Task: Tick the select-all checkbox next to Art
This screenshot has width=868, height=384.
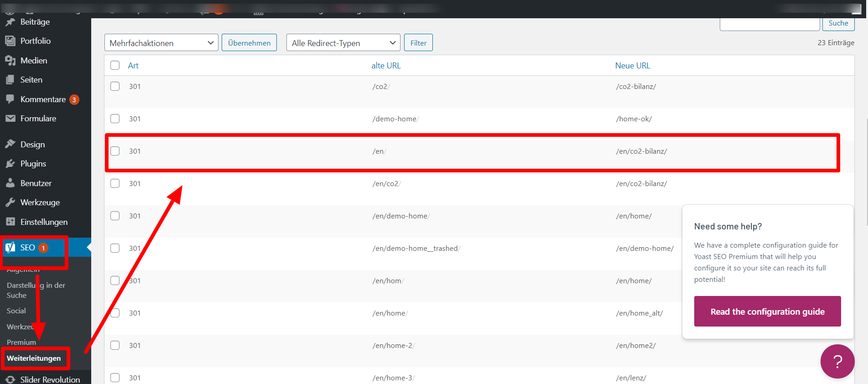Action: [x=115, y=65]
